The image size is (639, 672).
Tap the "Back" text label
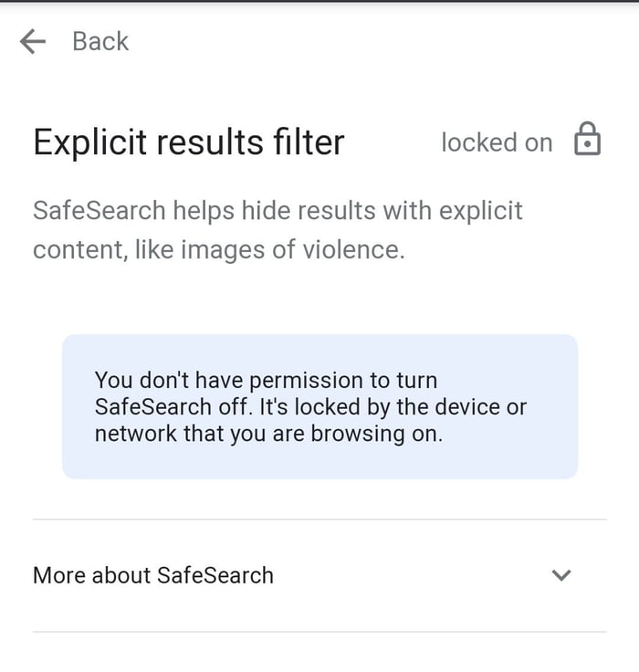(100, 42)
